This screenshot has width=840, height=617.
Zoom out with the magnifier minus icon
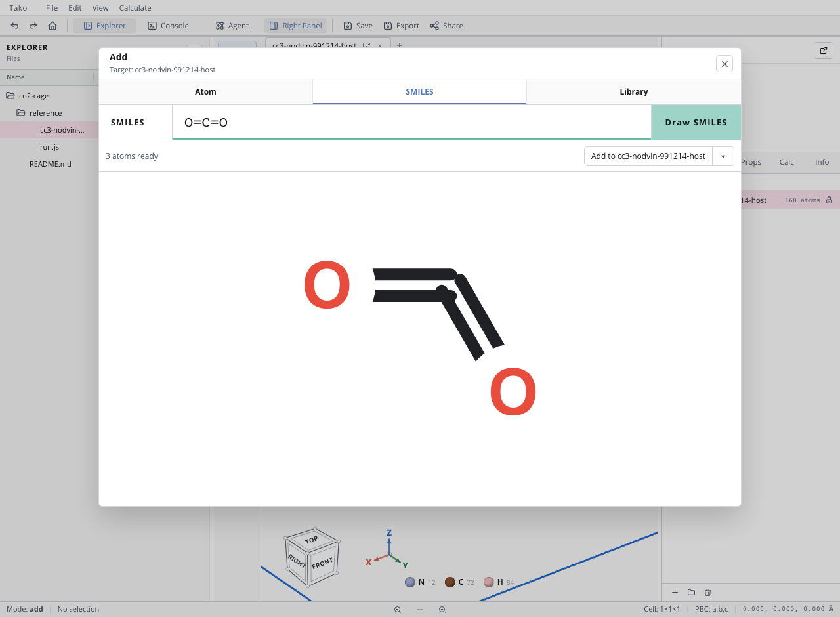(x=398, y=610)
